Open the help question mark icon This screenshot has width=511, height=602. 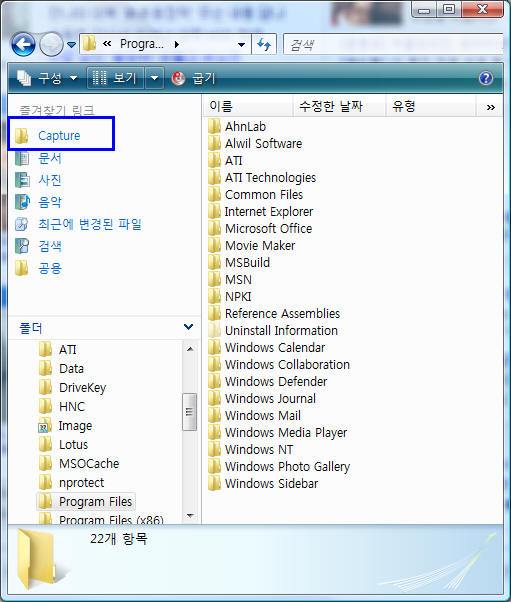click(486, 78)
